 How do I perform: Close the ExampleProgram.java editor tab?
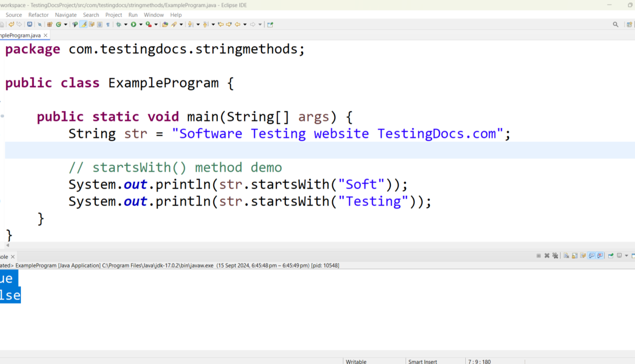46,35
